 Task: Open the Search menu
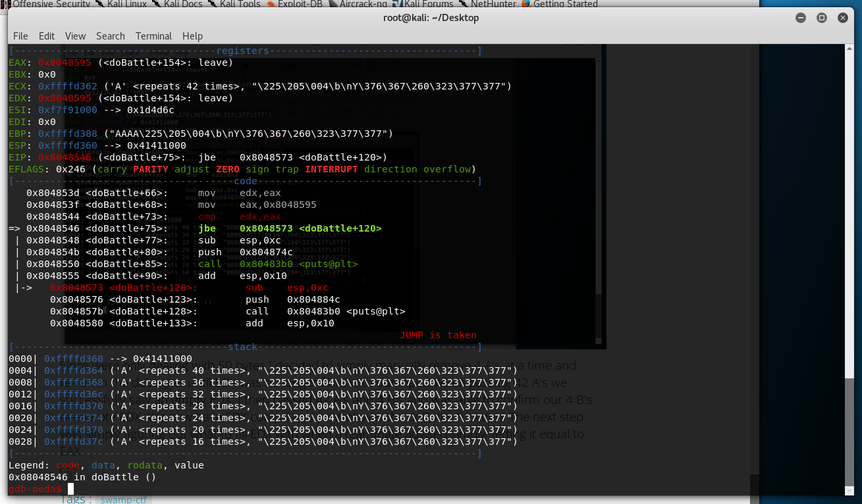(110, 36)
